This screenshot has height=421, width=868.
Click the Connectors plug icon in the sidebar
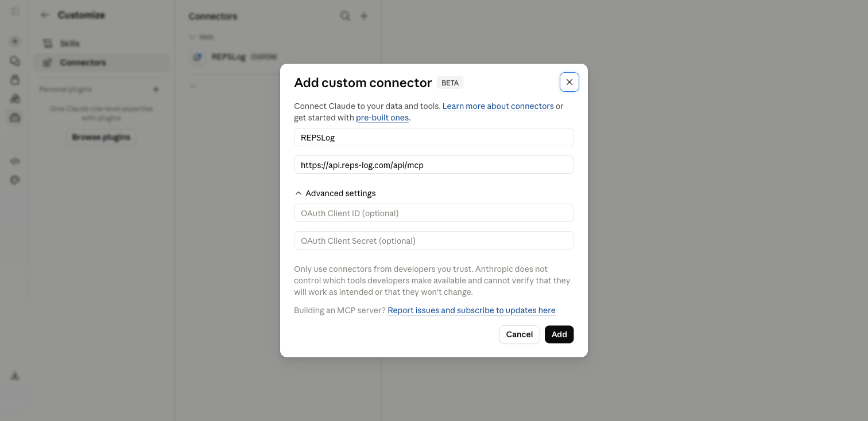pos(48,63)
